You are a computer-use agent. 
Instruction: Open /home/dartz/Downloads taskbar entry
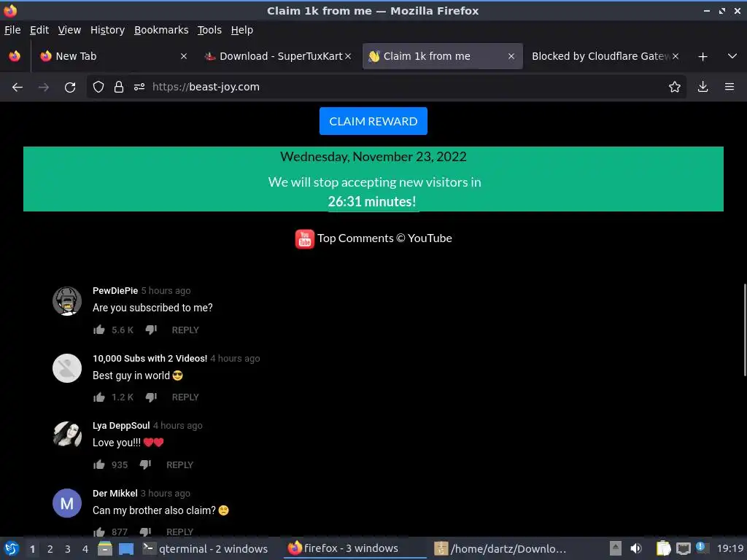click(x=500, y=548)
